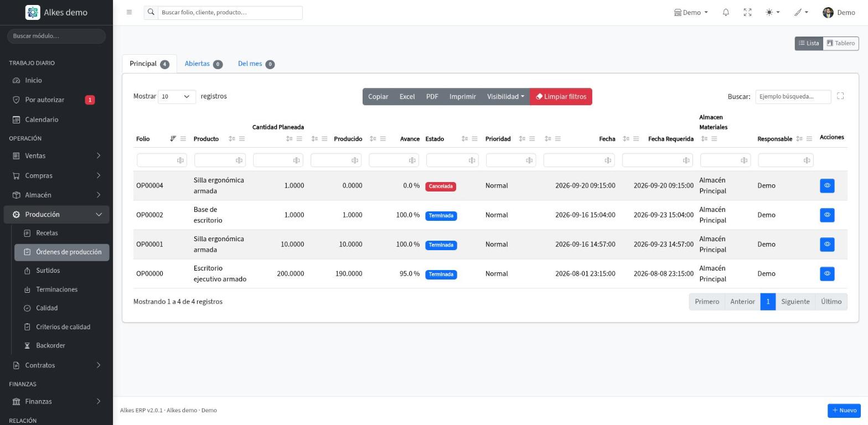This screenshot has height=425, width=868.
Task: Open the notifications bell icon
Action: tap(726, 12)
